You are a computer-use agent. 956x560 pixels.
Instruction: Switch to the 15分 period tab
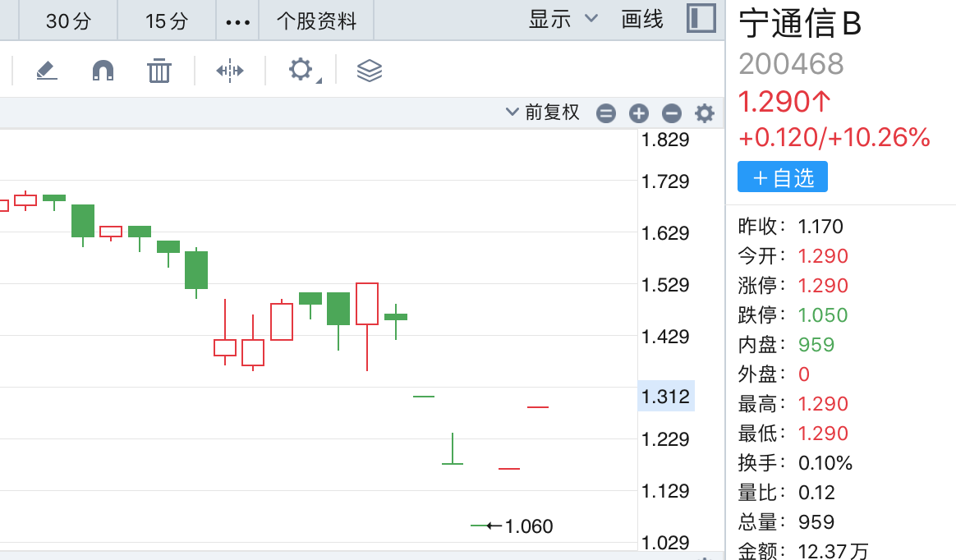pos(167,21)
